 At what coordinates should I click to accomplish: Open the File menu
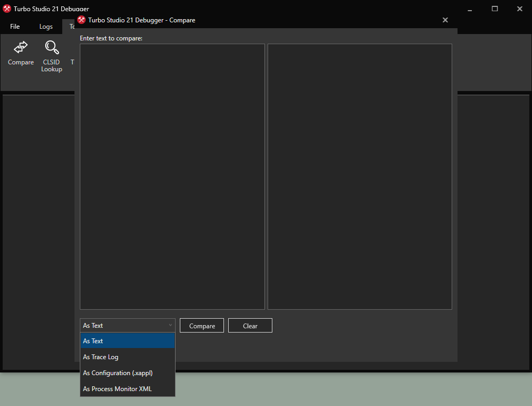point(15,27)
